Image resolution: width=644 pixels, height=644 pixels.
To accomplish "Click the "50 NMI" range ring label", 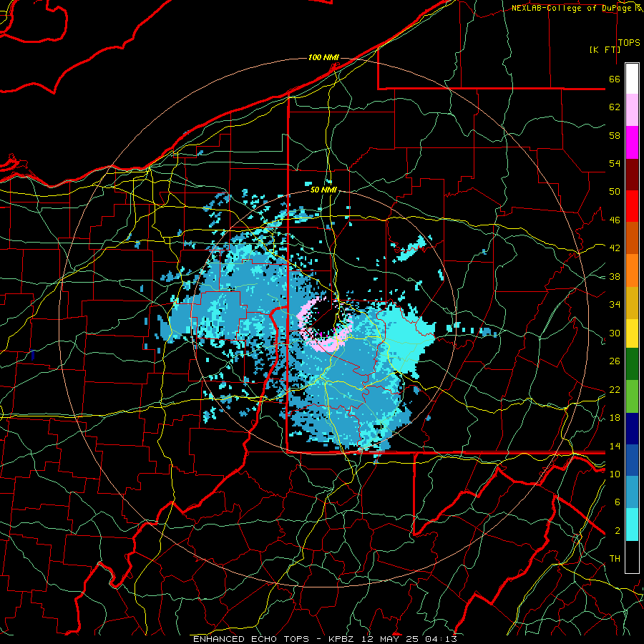I will pyautogui.click(x=323, y=190).
